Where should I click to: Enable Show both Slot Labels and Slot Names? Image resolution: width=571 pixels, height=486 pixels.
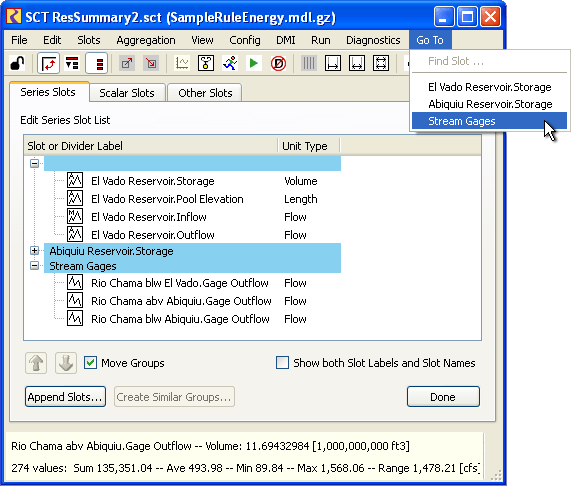[x=283, y=363]
